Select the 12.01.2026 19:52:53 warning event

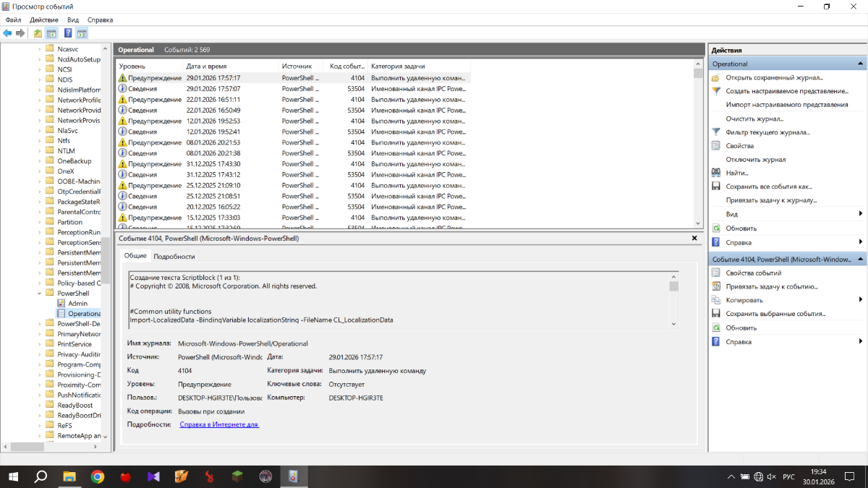click(294, 121)
